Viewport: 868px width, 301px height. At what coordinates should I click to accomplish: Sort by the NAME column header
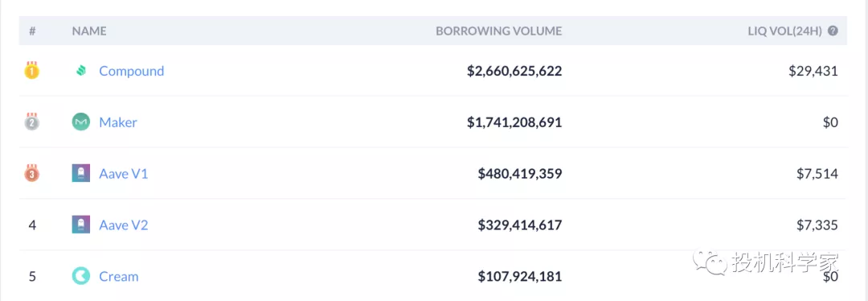tap(89, 31)
